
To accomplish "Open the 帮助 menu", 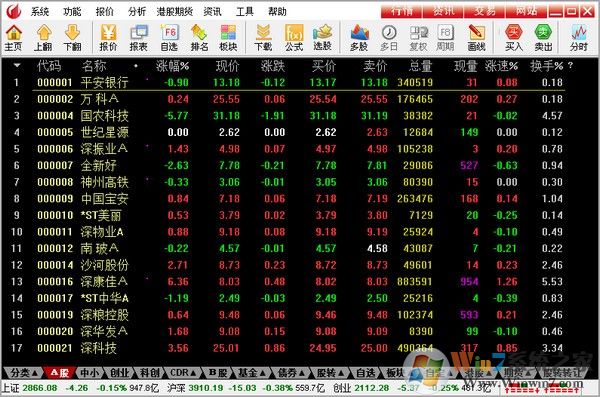I will pyautogui.click(x=277, y=11).
